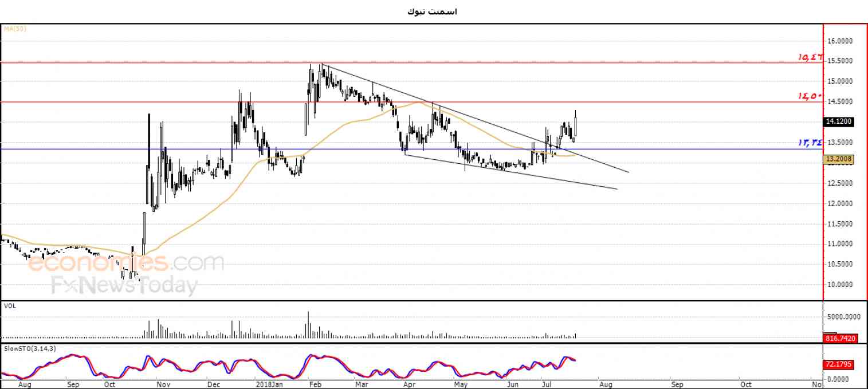Click the blue handwritten 13,34 support label
The width and height of the screenshot is (868, 389).
coord(810,142)
